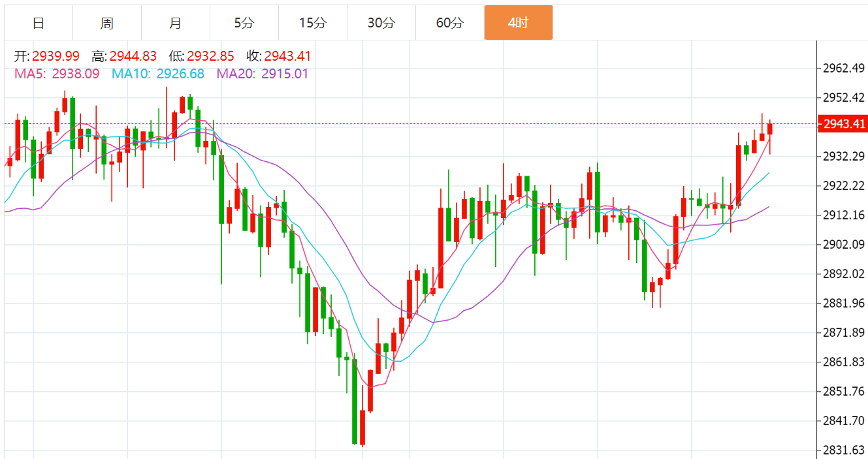Select the active 4时 timeframe tab

519,23
